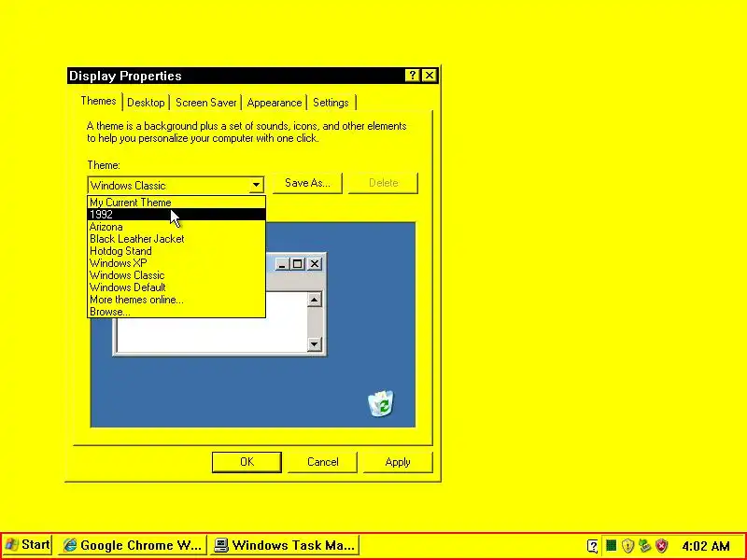Screen dimensions: 747x560
Task: Choose the Hotdog Stand theme
Action: click(176, 251)
